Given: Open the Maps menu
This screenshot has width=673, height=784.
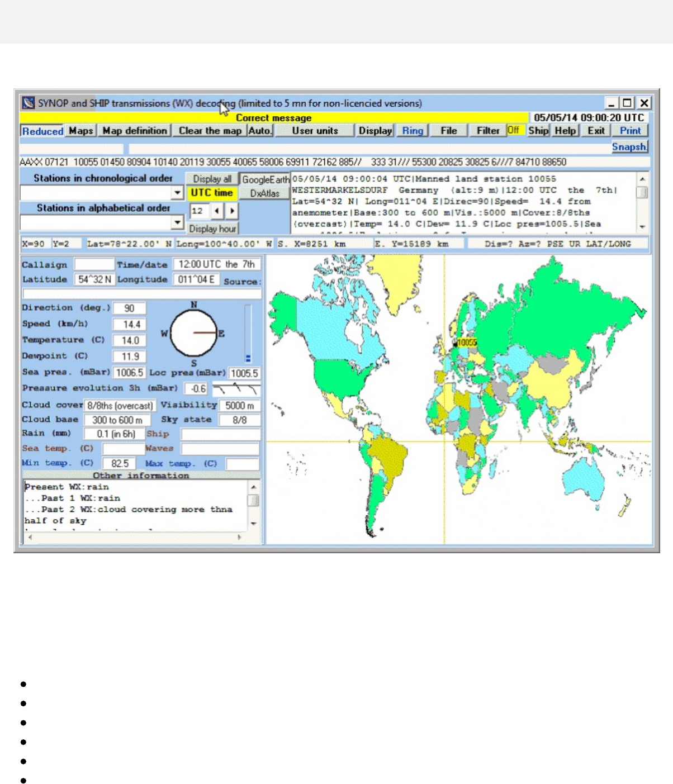Looking at the screenshot, I should 81,131.
